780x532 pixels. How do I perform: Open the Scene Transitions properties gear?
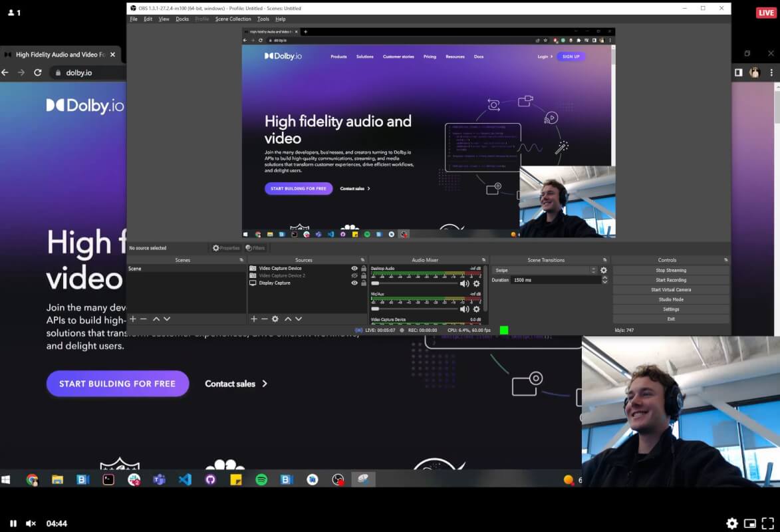click(x=604, y=270)
